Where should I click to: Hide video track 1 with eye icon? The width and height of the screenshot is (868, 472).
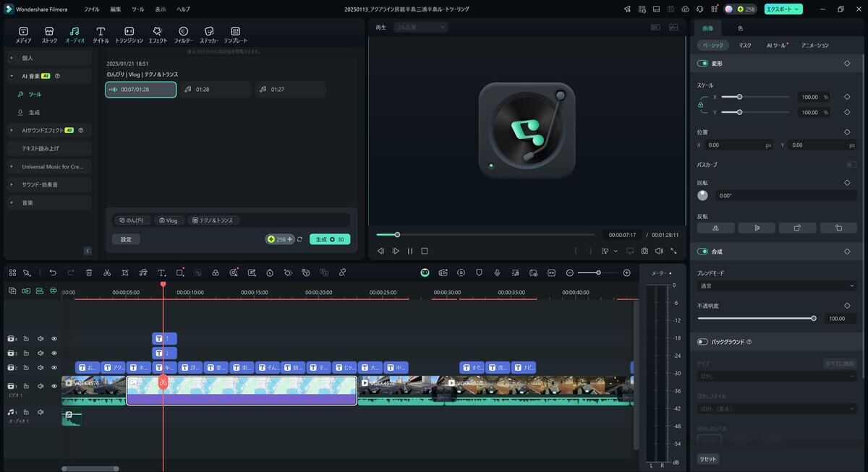click(54, 386)
